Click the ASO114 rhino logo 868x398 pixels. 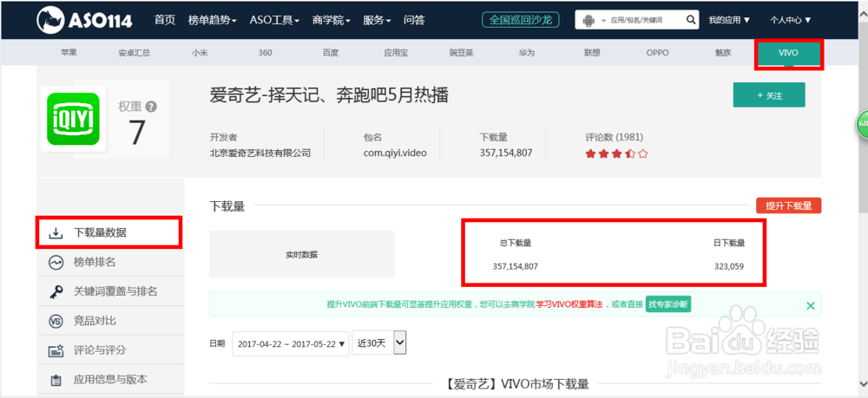click(85, 21)
